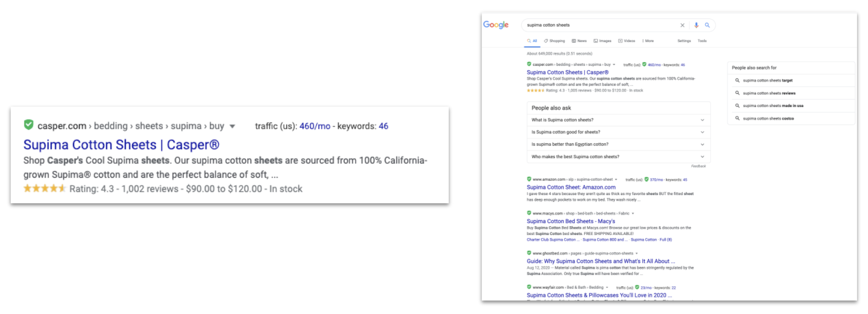Click the green shield beside casper.com on the results page
This screenshot has height=314, width=868.
[x=529, y=64]
